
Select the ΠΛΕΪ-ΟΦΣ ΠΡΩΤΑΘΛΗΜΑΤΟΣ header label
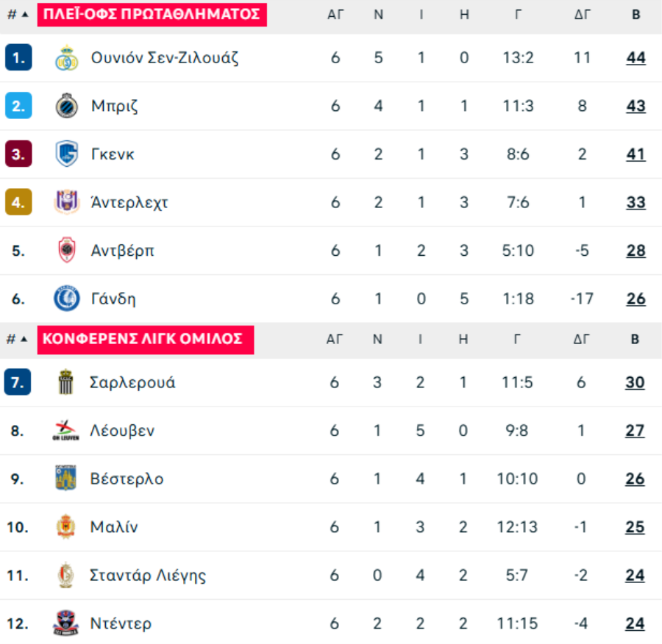pyautogui.click(x=152, y=15)
